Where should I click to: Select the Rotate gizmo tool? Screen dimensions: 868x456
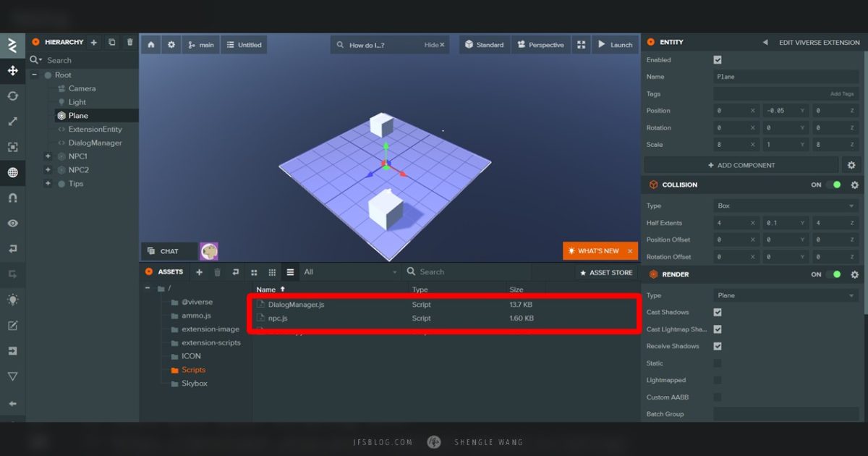tap(12, 96)
